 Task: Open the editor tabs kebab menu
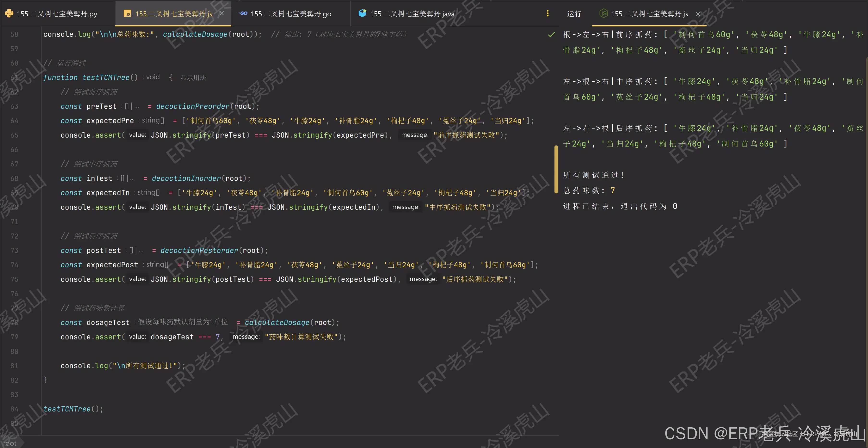coord(548,13)
